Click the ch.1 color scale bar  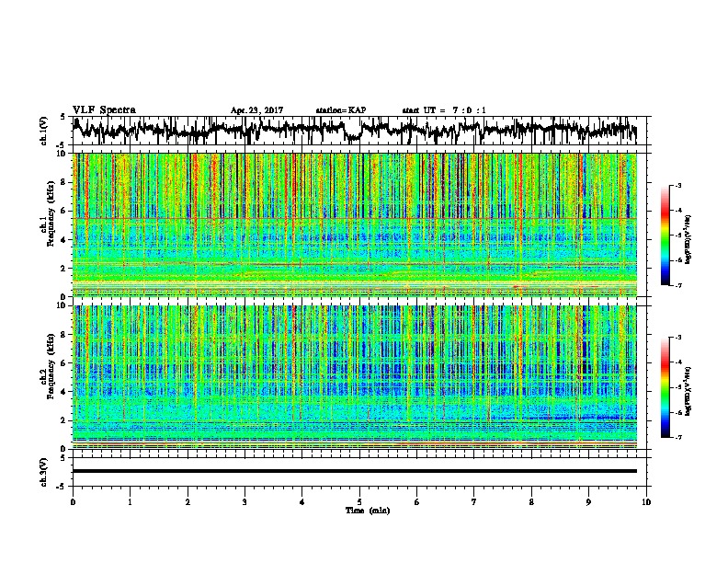pyautogui.click(x=665, y=236)
